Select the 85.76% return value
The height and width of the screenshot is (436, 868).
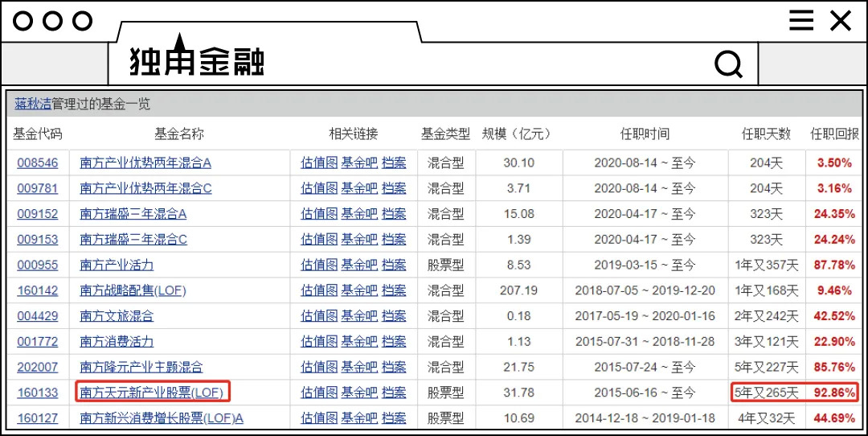click(x=835, y=368)
